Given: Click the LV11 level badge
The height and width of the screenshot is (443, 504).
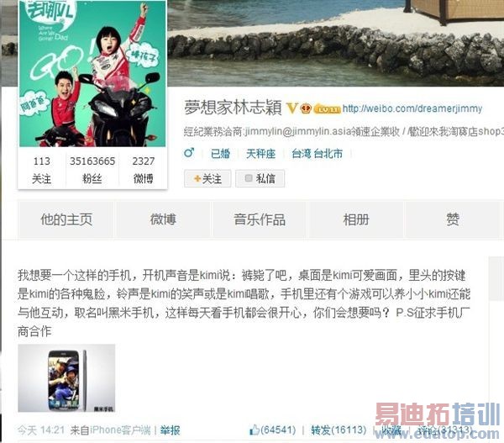Looking at the screenshot, I should tap(327, 109).
